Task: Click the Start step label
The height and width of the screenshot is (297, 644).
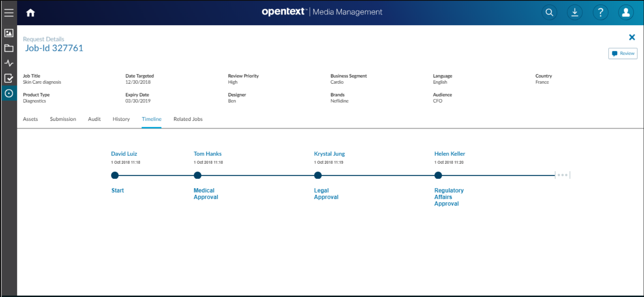Action: coord(118,190)
